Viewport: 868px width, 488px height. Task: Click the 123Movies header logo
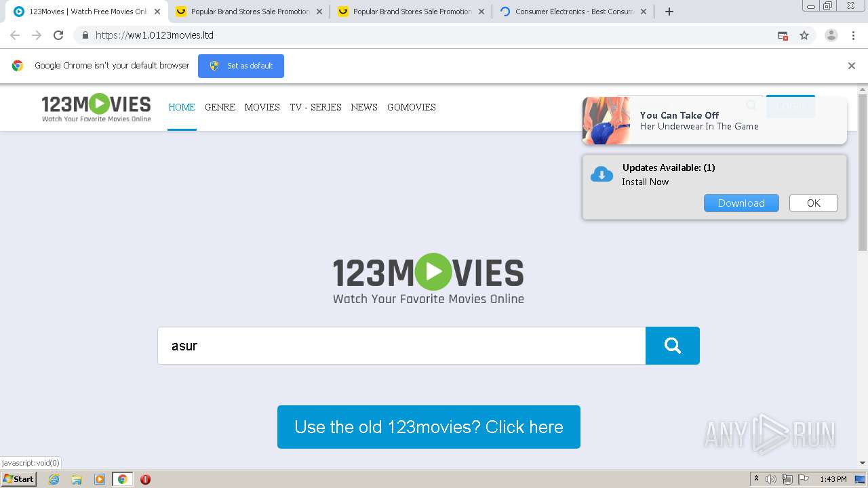tap(96, 108)
